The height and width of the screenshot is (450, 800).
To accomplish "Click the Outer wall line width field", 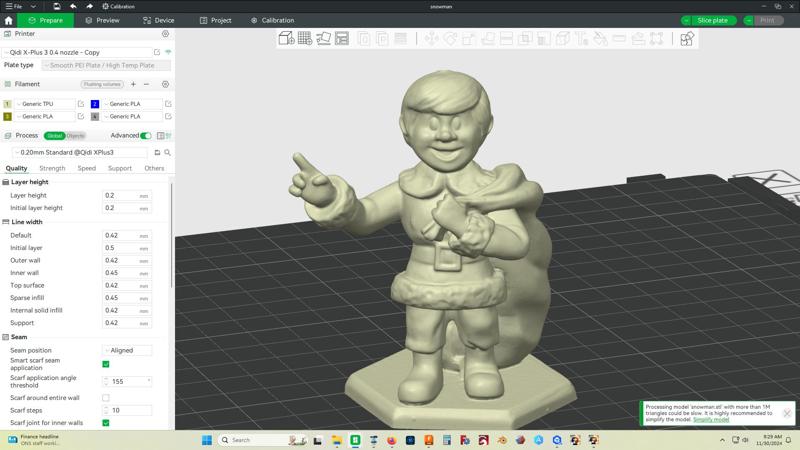I will [127, 261].
